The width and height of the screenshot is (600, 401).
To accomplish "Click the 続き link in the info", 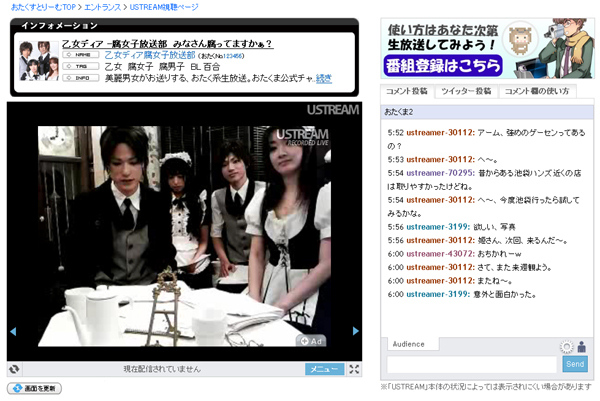I will tap(324, 77).
